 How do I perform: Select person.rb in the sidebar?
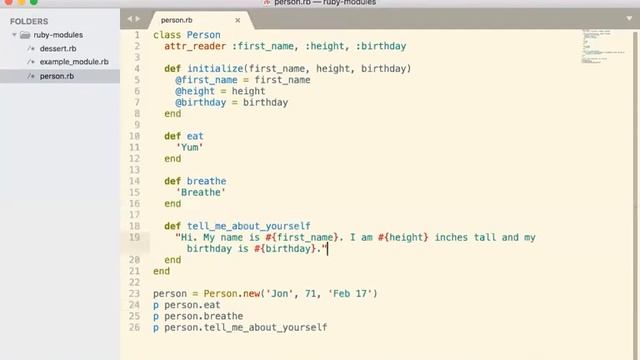(57, 76)
